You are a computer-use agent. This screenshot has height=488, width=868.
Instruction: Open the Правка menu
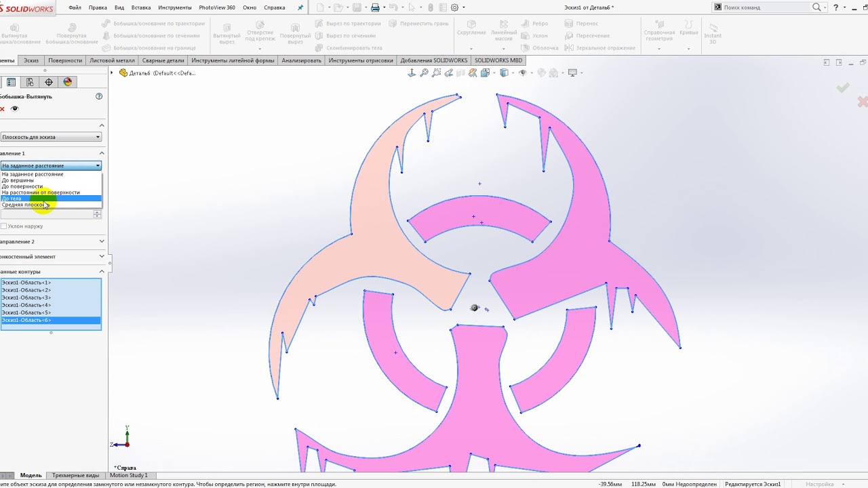(98, 7)
